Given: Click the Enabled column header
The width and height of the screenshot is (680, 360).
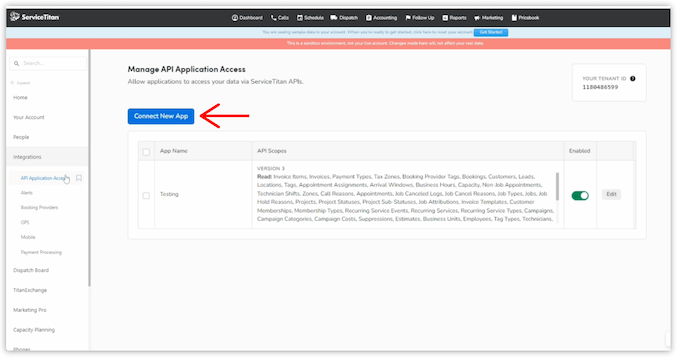Looking at the screenshot, I should pos(579,151).
